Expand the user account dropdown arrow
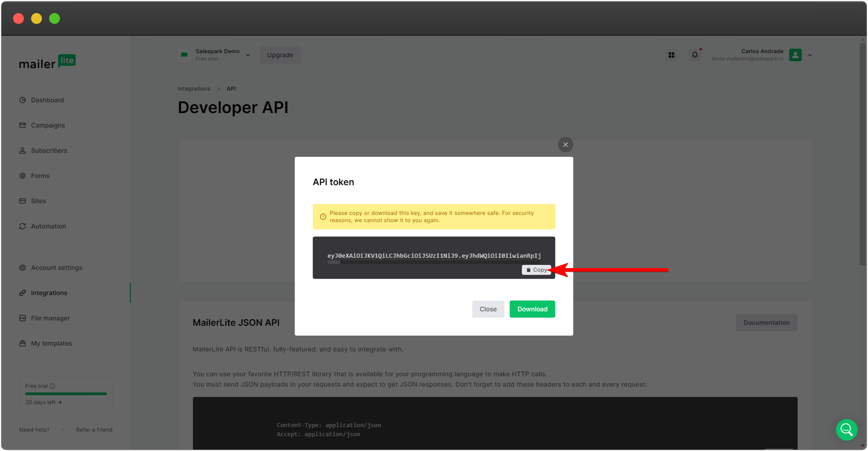This screenshot has height=451, width=868. point(810,55)
